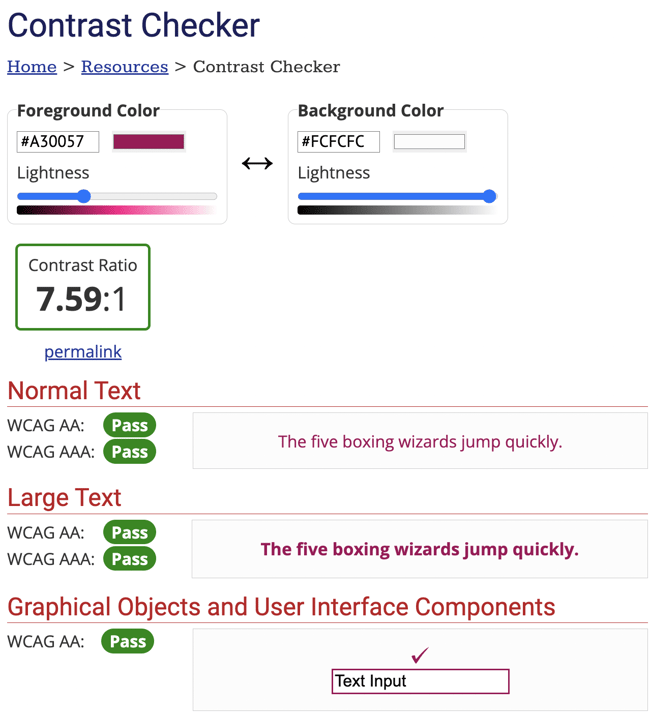Focus the sample Text Input field
The height and width of the screenshot is (714, 650).
(x=420, y=681)
